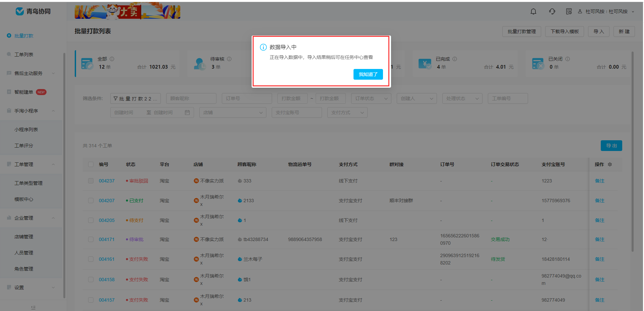Toggle the select-all checkbox in table header

[91, 164]
